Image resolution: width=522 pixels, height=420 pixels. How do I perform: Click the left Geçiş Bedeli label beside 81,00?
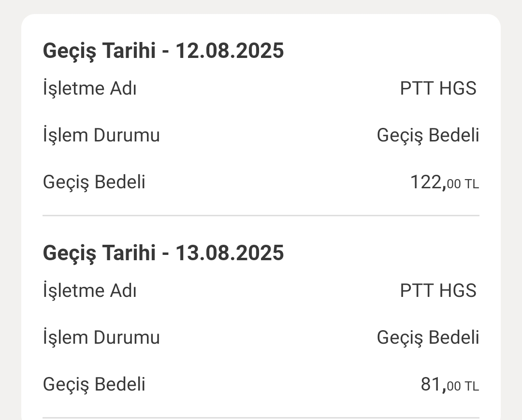point(94,385)
